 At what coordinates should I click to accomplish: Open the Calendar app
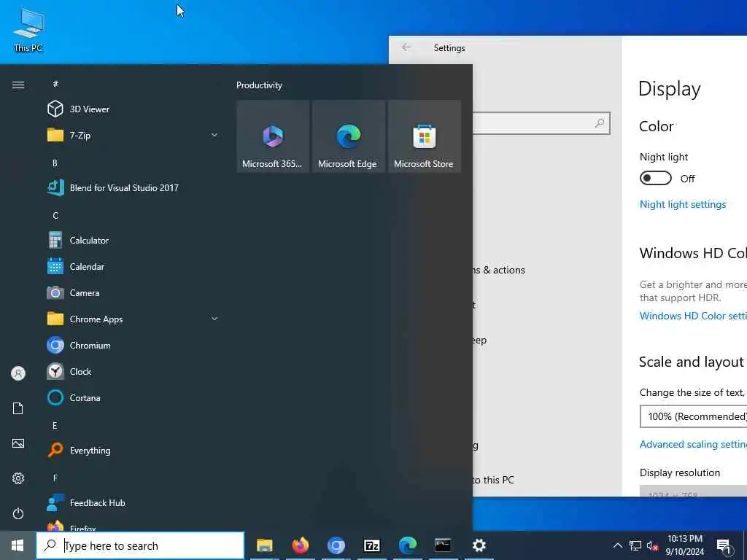[x=133, y=267]
